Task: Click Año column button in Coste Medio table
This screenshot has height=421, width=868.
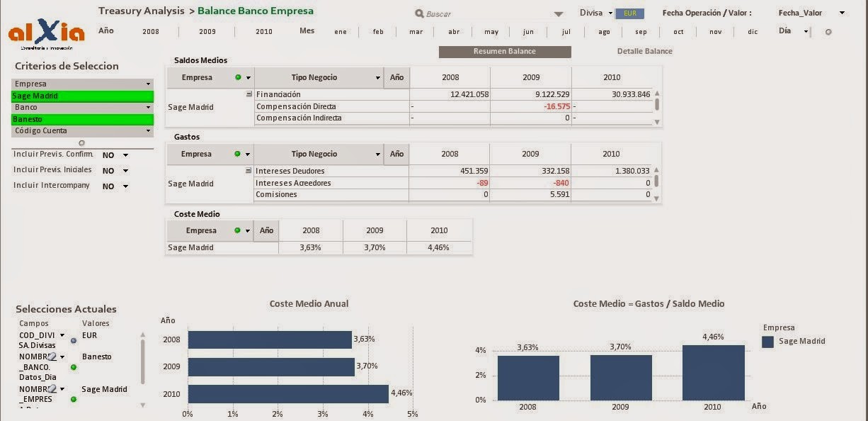Action: tap(266, 230)
